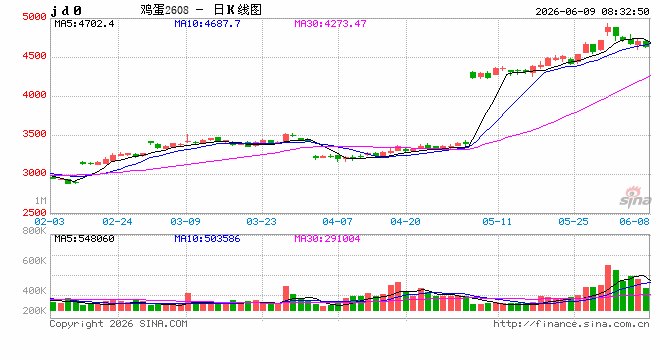Click the 5000 price axis label
This screenshot has height=360, width=660.
click(34, 17)
